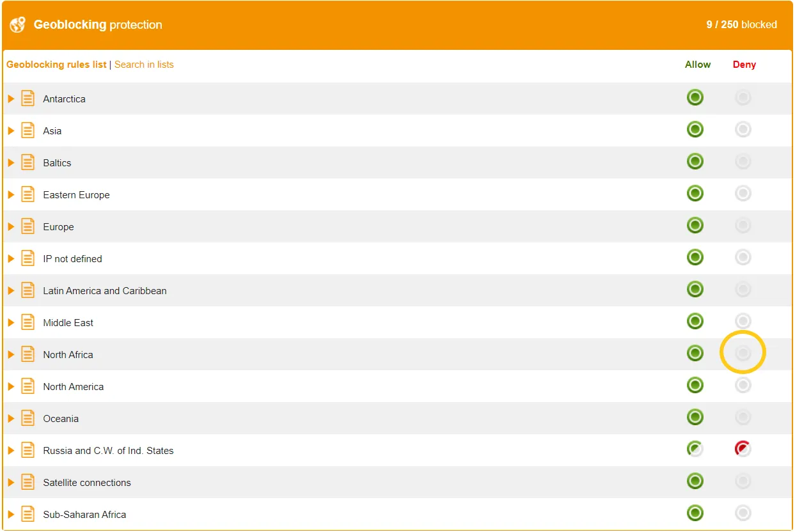
Task: Select the Deny radio in the Europe row
Action: 743,225
